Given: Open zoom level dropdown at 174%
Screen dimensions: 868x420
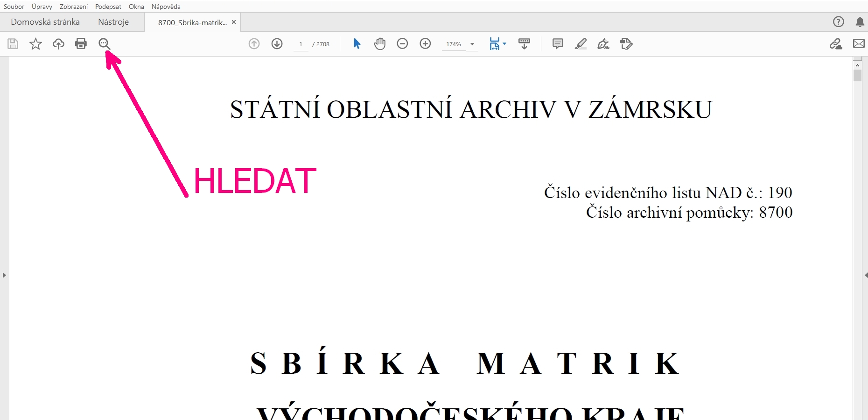Looking at the screenshot, I should tap(472, 44).
